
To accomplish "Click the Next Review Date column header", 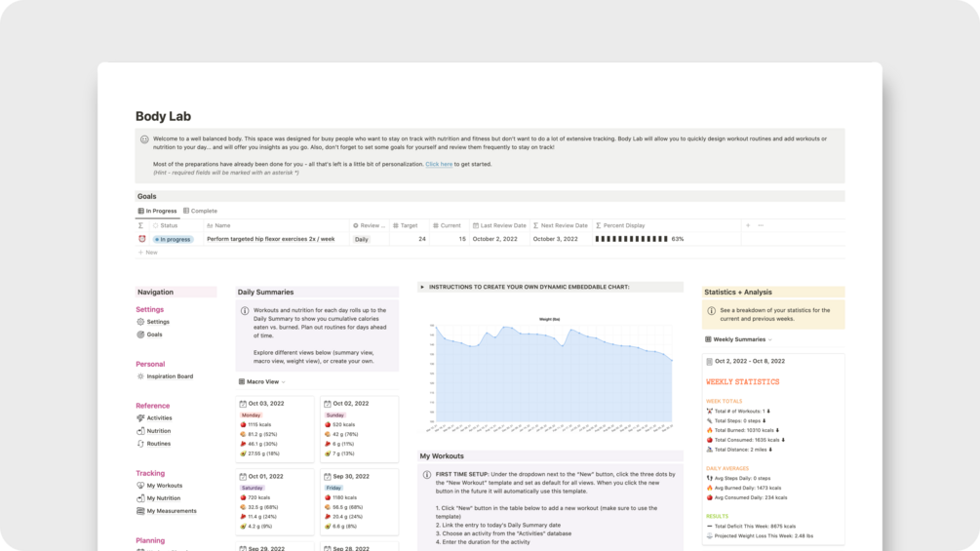I will [560, 225].
